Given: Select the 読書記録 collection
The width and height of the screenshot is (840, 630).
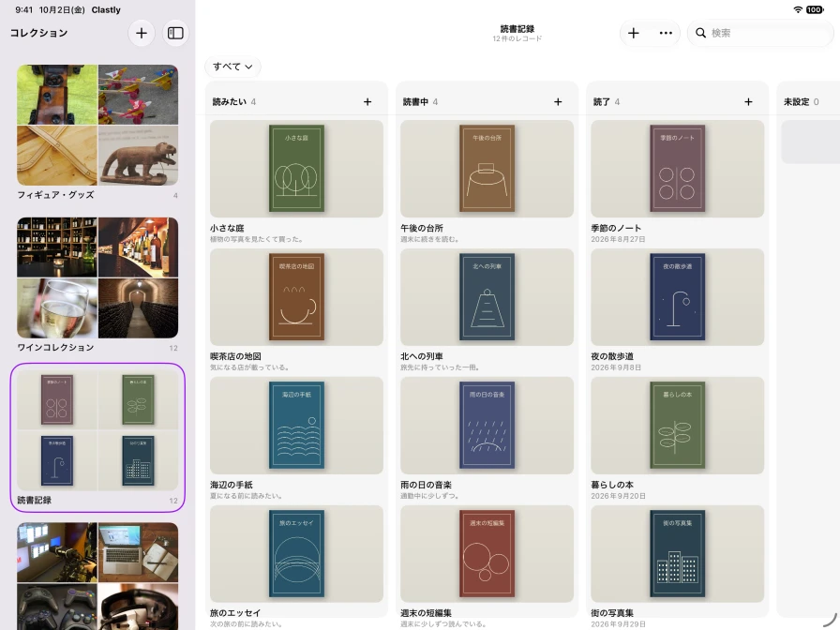Looking at the screenshot, I should coord(97,438).
